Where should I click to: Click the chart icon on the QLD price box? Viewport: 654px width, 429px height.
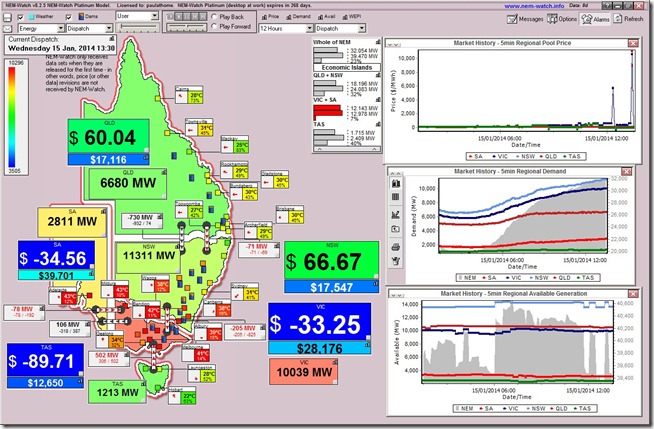coord(146,158)
